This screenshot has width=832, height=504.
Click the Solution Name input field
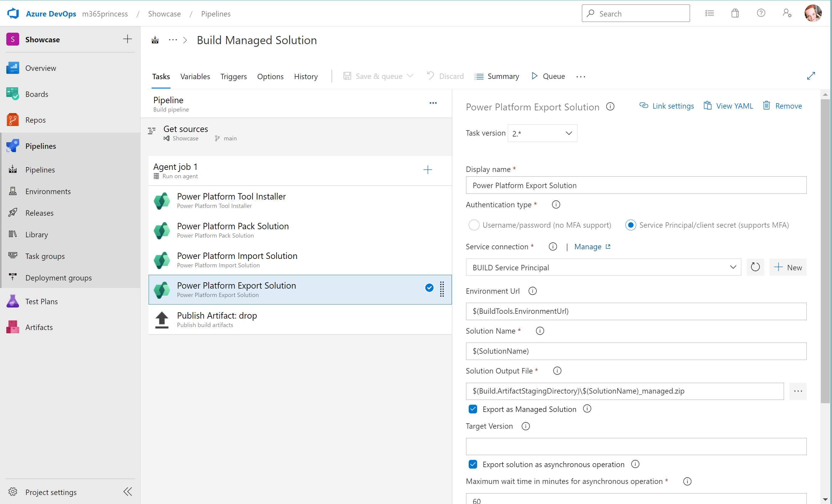pos(636,351)
